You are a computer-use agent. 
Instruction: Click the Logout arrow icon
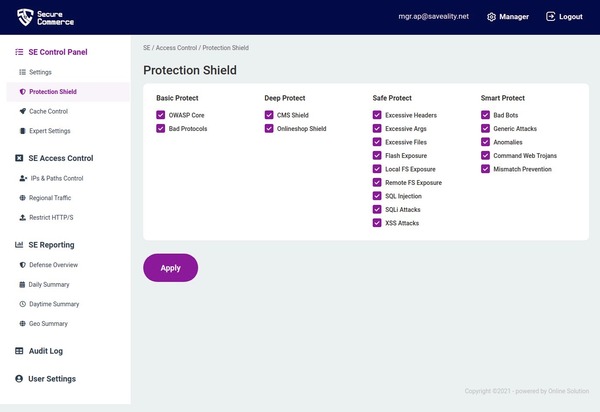[551, 17]
